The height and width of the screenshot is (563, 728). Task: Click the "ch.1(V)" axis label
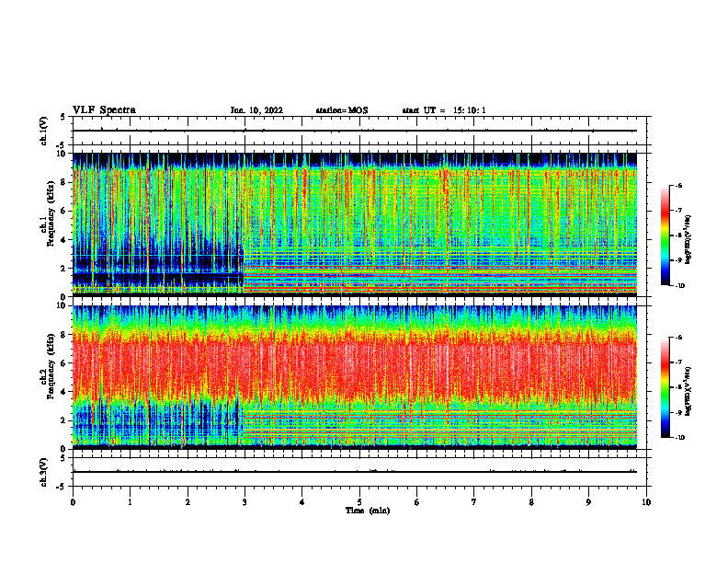(x=44, y=131)
